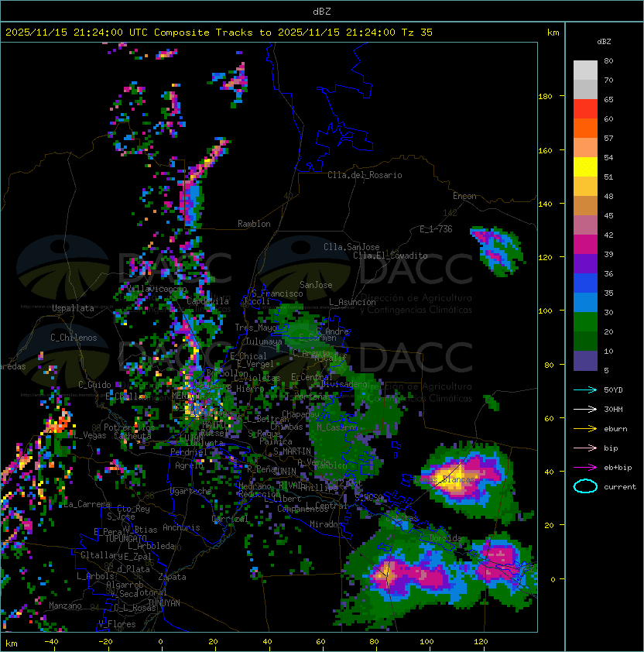Select the royal blue dBZ legend swatch

[x=585, y=283]
